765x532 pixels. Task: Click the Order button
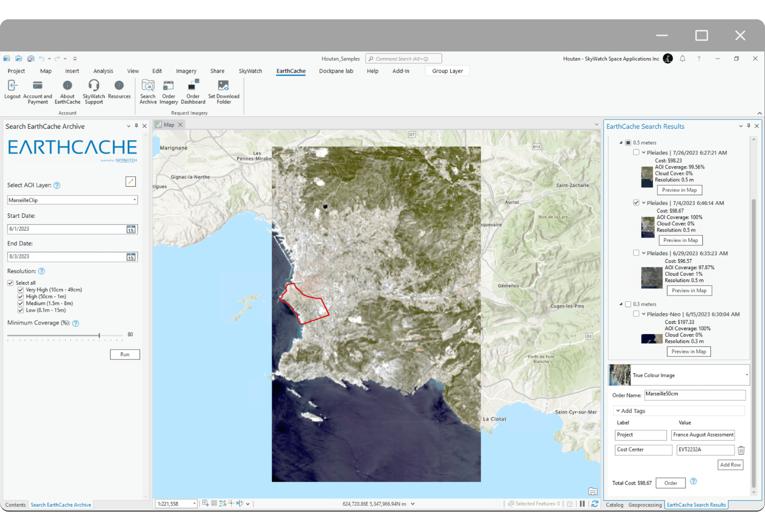click(671, 483)
